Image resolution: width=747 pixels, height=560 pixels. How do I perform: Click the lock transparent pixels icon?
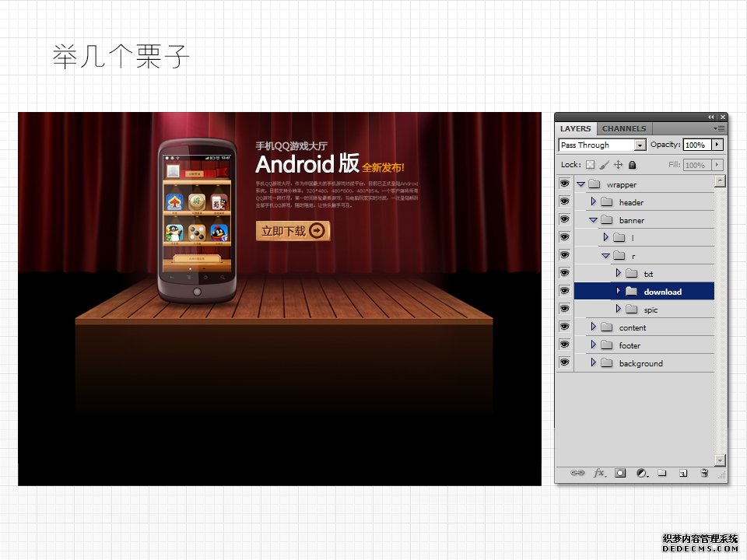click(x=591, y=165)
